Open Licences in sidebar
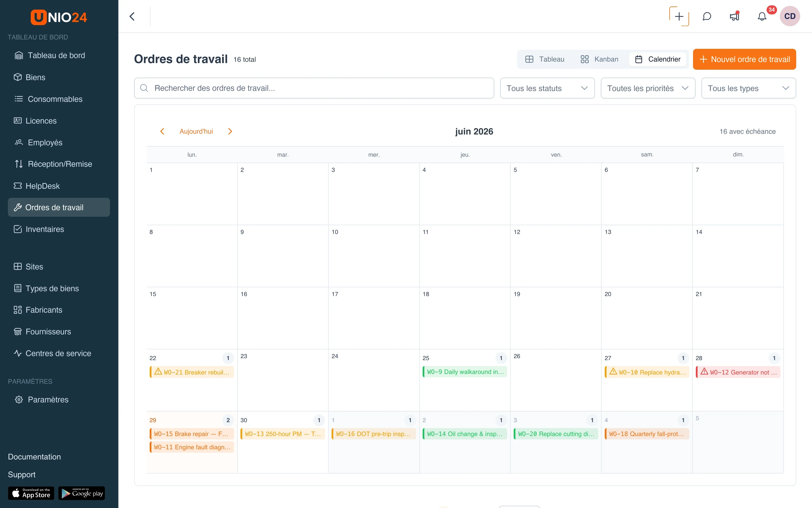Image resolution: width=812 pixels, height=508 pixels. pos(59,121)
